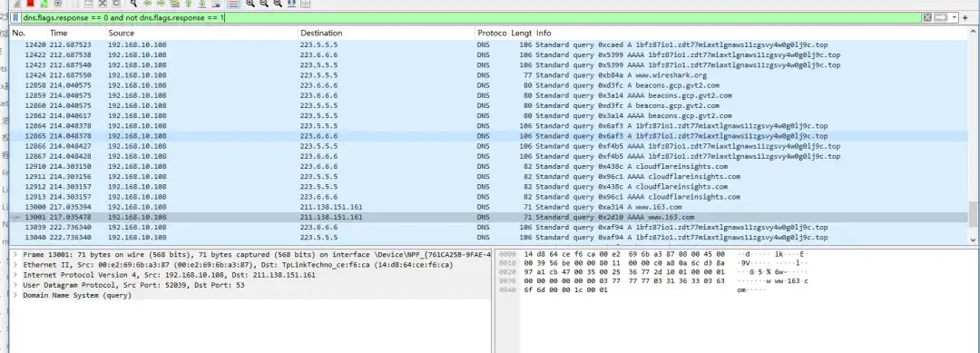Sort packets by the Info column header
This screenshot has width=980, height=353.
click(750, 33)
